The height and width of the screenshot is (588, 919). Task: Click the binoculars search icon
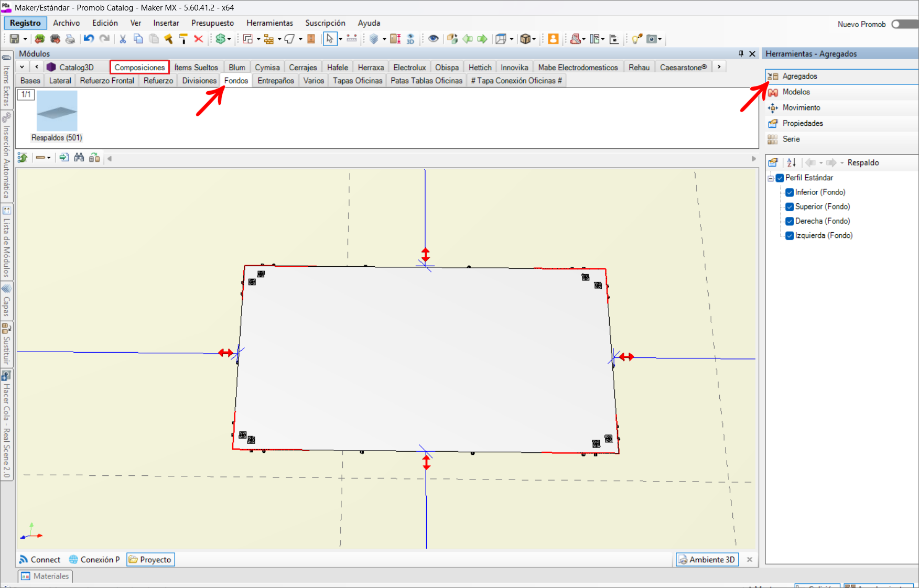click(79, 158)
